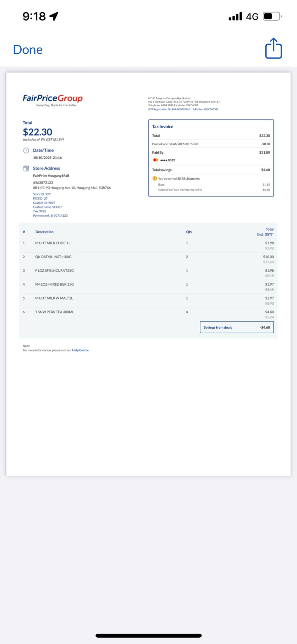
Task: Select item M UHT MILK CHOC 1L
Action: [x=53, y=243]
